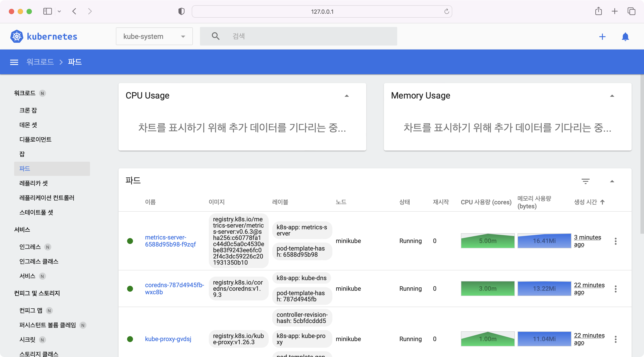Select 디플로이먼트 in the sidebar

point(36,139)
